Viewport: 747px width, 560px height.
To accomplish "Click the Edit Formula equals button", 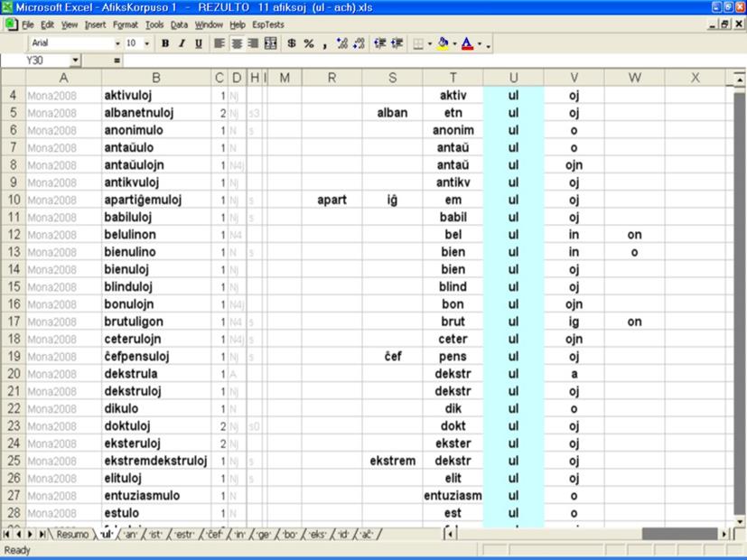I will (x=117, y=61).
